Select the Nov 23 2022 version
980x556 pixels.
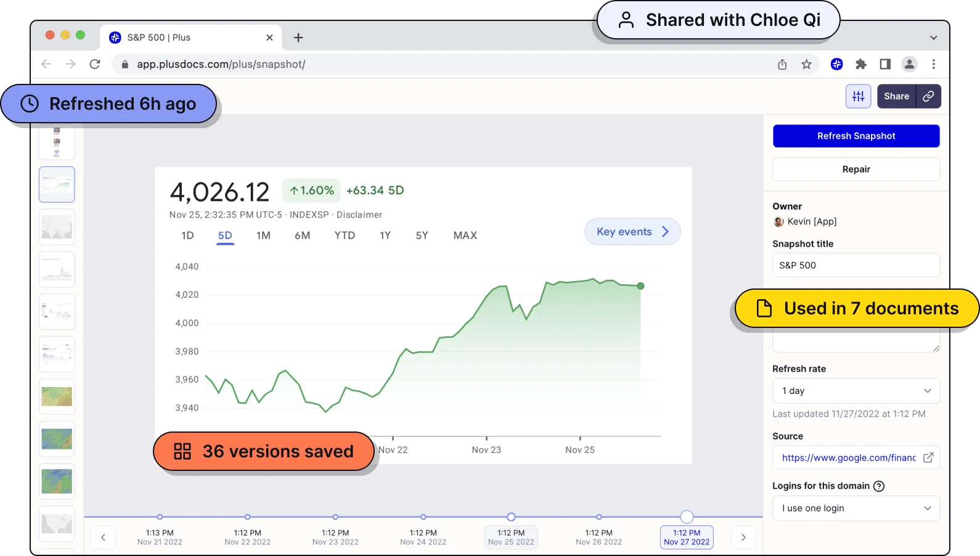pos(335,538)
